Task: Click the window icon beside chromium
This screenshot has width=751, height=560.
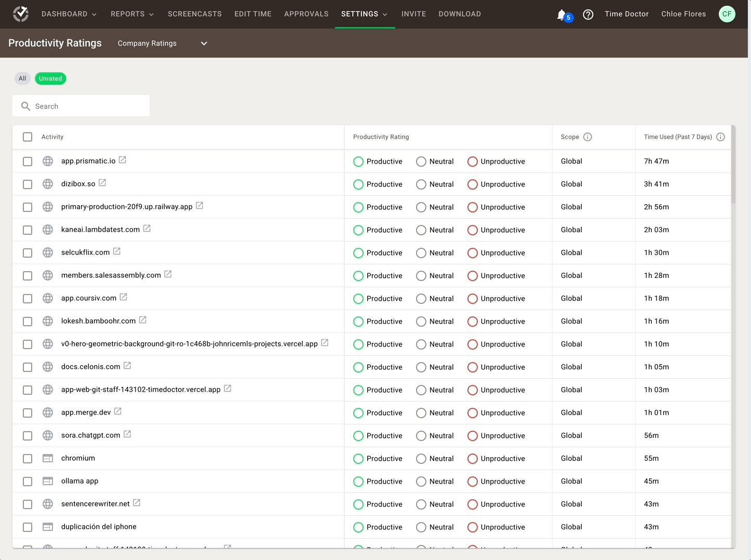Action: (48, 458)
